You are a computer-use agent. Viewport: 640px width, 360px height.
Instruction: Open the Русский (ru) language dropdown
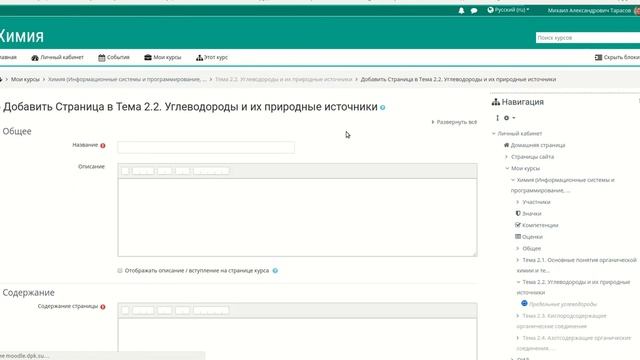[508, 10]
